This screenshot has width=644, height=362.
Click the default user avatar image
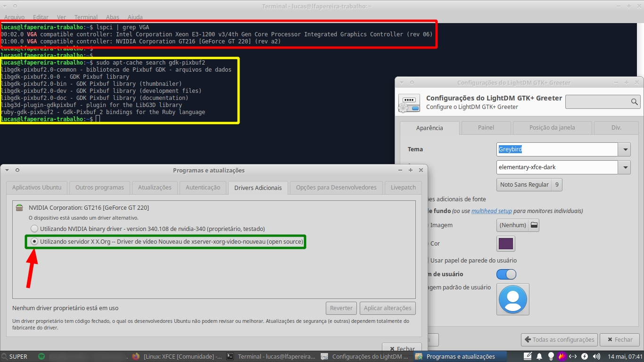tap(513, 299)
